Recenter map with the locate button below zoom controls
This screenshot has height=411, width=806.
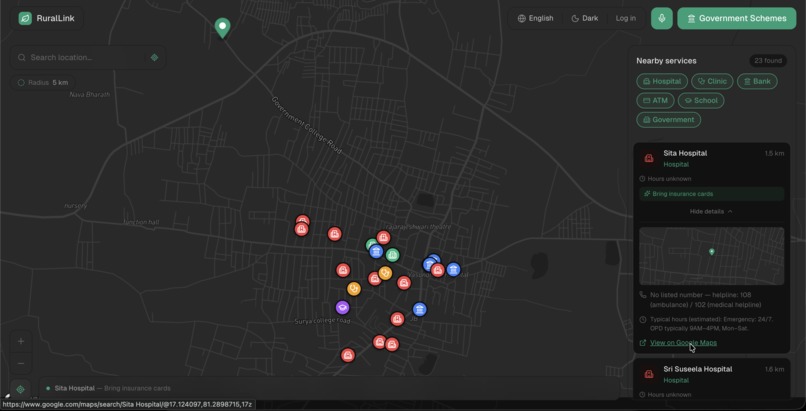point(21,389)
